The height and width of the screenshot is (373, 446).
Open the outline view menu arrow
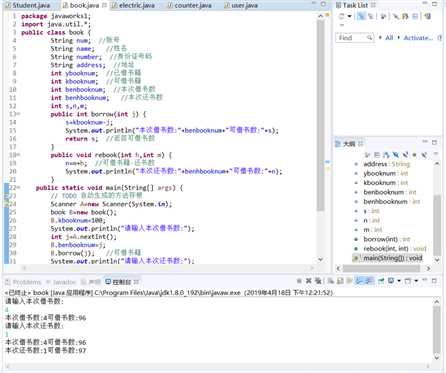click(x=436, y=154)
